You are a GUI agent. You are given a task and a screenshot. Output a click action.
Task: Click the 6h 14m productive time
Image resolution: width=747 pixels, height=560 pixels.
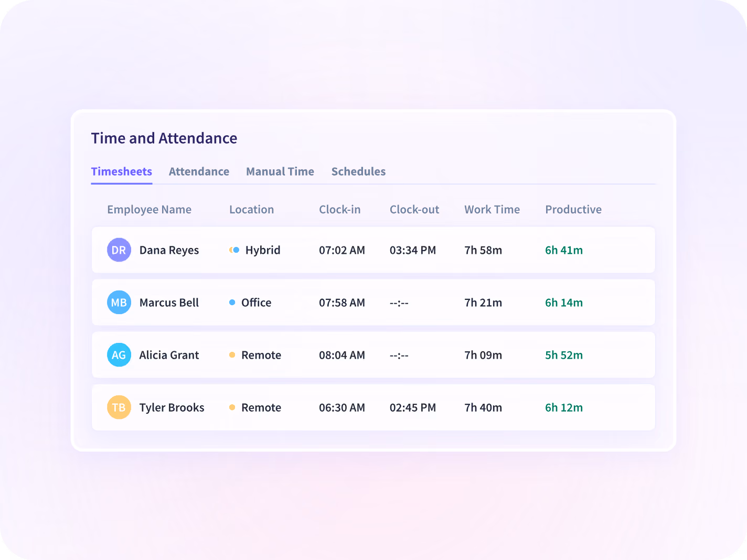(564, 303)
